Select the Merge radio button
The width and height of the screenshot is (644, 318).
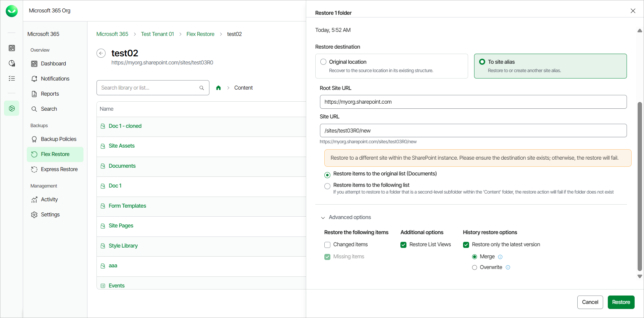(x=474, y=257)
